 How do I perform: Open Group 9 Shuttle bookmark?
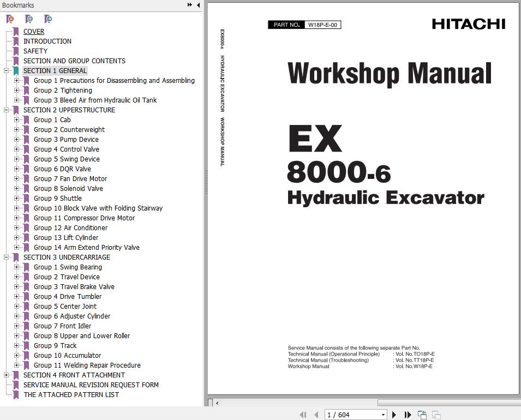[58, 199]
